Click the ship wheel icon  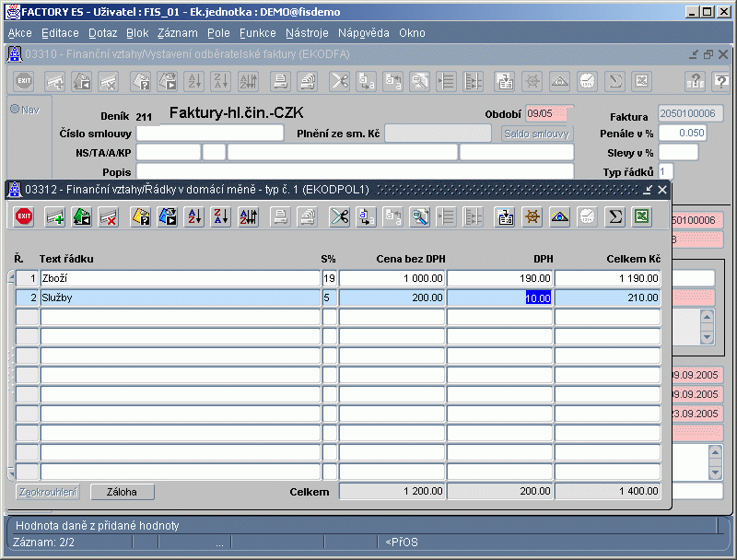click(532, 217)
